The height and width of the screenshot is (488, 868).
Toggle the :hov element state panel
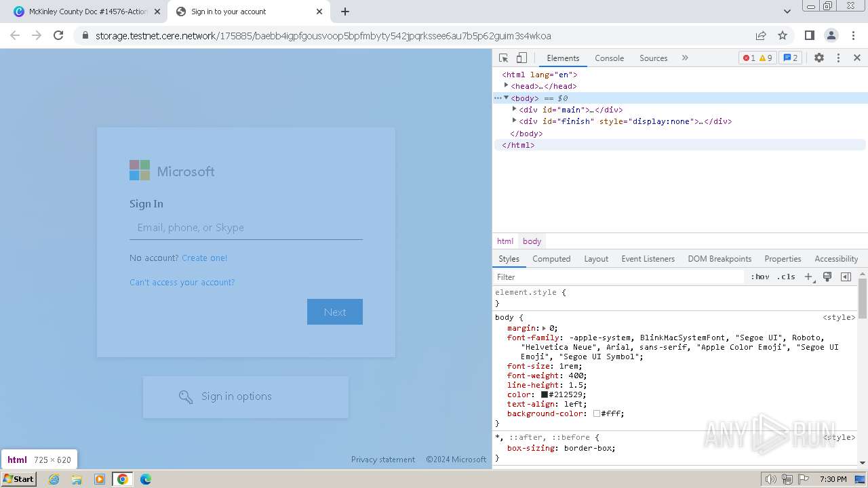tap(760, 277)
